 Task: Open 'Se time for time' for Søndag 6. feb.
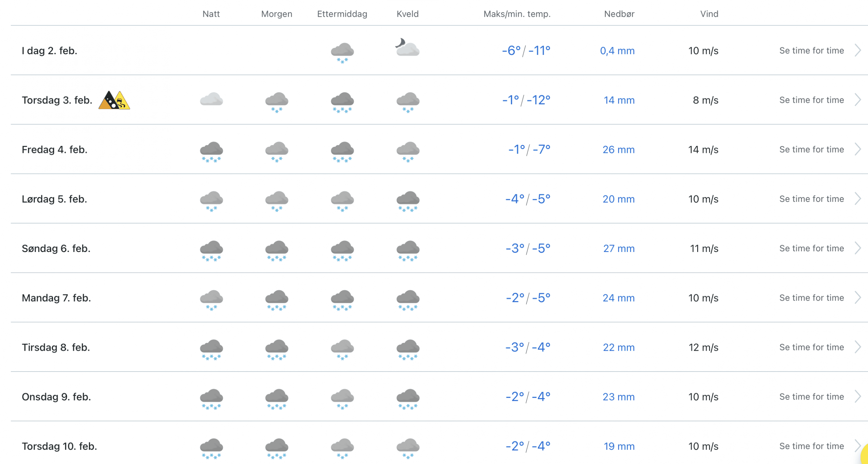(811, 249)
